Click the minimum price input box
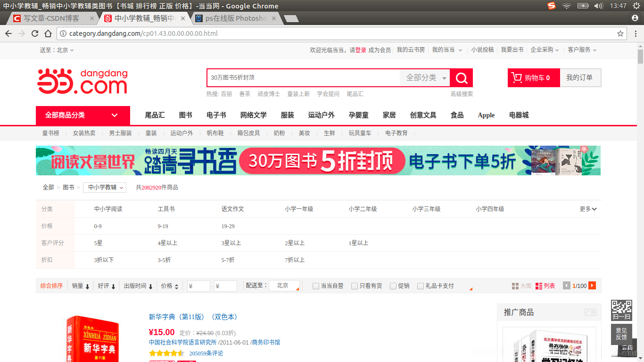Image resolution: width=644 pixels, height=362 pixels. 198,286
